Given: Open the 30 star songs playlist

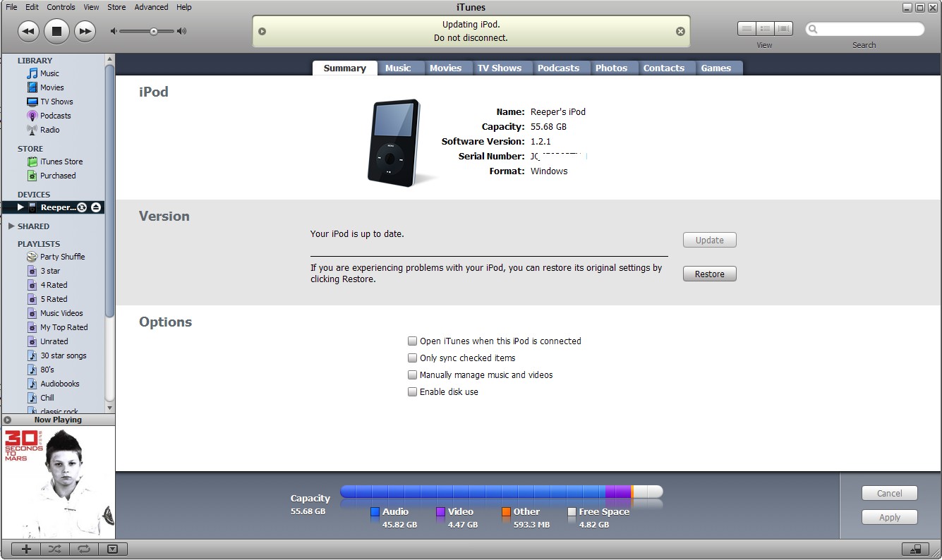Looking at the screenshot, I should (x=63, y=355).
